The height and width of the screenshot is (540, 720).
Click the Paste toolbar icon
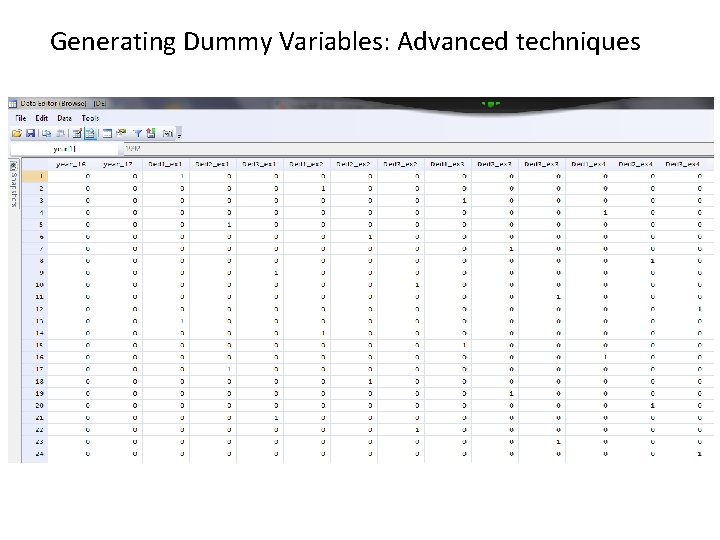tap(60, 134)
